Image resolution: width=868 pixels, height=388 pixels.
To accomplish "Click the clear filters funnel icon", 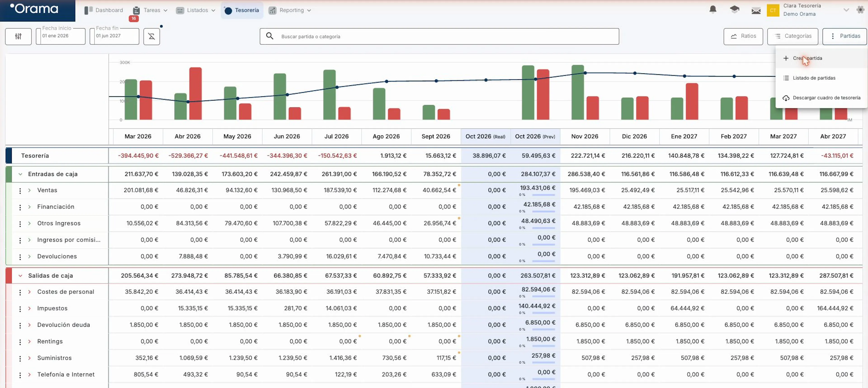I will pyautogui.click(x=152, y=36).
